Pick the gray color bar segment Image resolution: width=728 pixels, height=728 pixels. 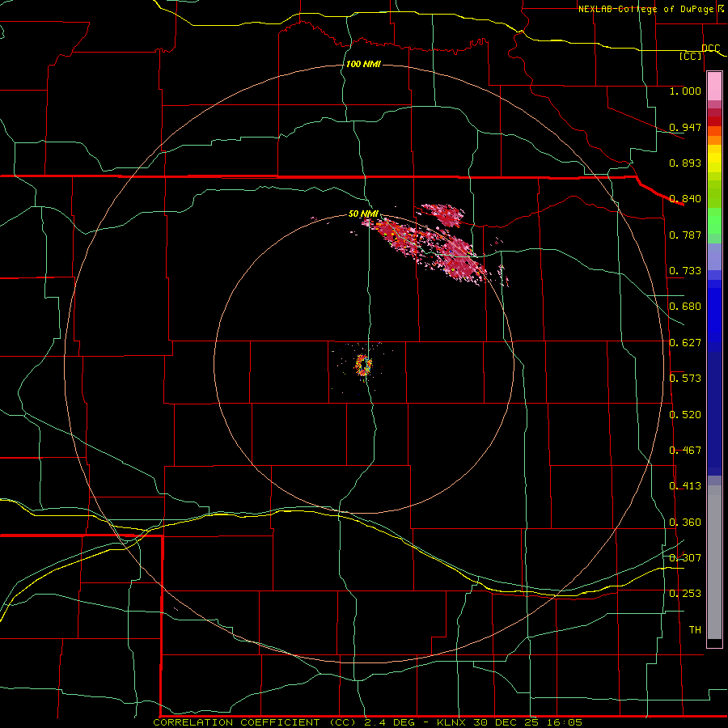tap(714, 562)
